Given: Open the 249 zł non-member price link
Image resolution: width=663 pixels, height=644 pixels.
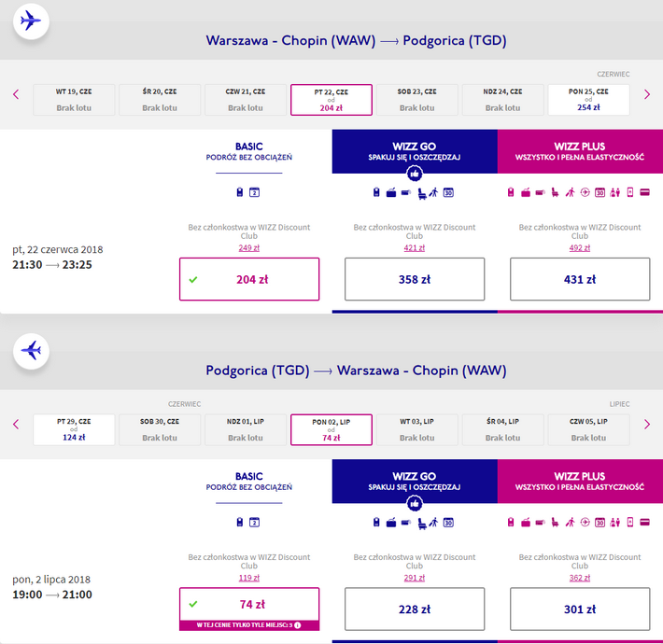Looking at the screenshot, I should pyautogui.click(x=249, y=248).
